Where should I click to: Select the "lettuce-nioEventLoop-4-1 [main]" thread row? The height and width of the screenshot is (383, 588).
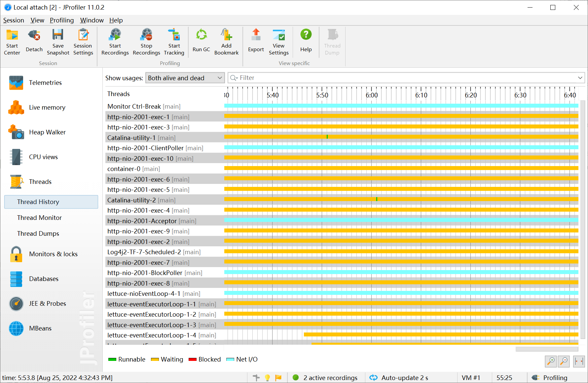(x=342, y=294)
